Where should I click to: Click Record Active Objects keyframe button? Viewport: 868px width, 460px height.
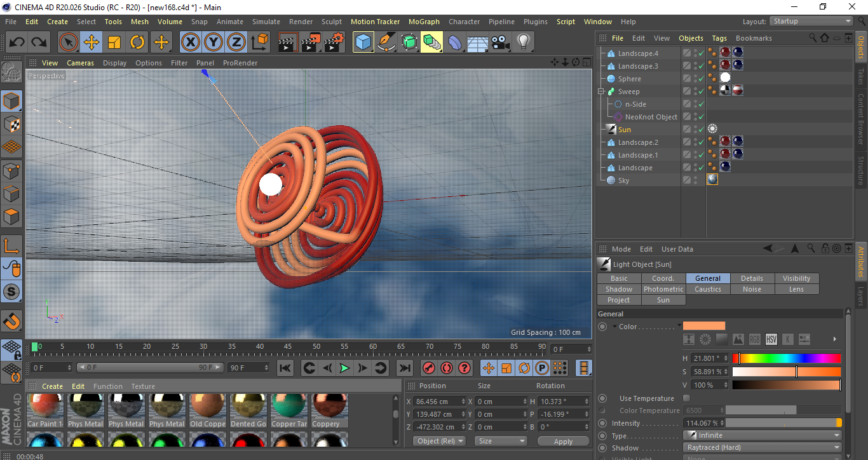pyautogui.click(x=429, y=368)
